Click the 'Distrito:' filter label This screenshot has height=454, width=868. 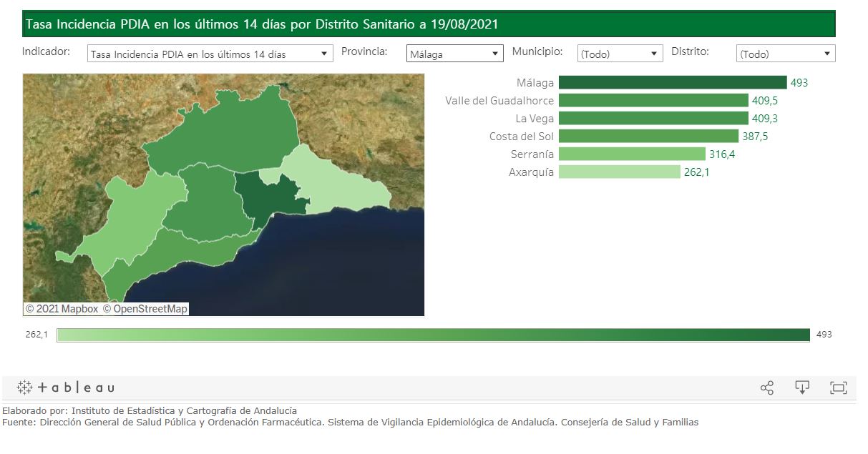(x=690, y=51)
